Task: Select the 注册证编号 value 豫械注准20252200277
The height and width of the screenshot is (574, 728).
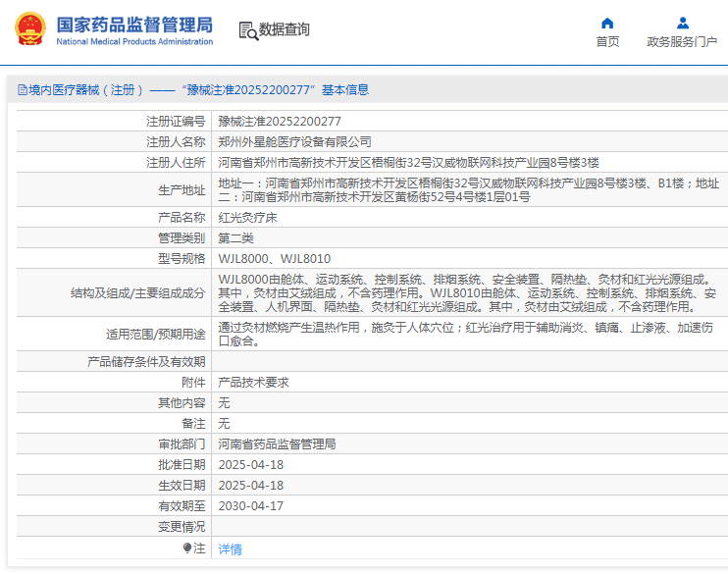Action: (280, 122)
